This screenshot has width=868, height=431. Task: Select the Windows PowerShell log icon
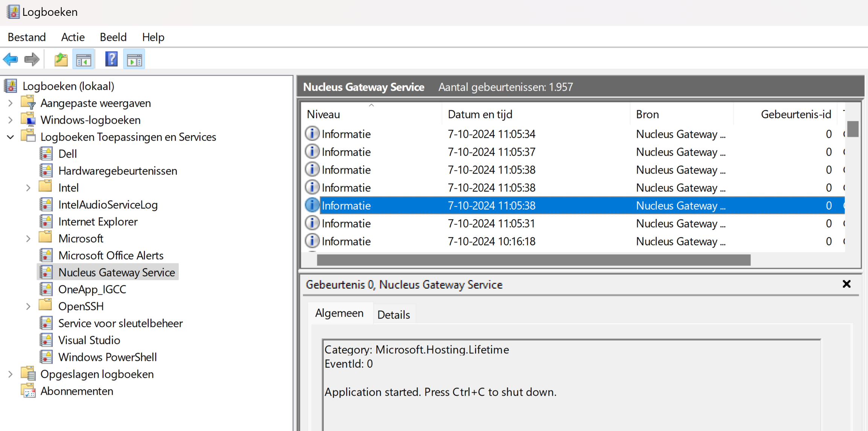click(x=46, y=357)
